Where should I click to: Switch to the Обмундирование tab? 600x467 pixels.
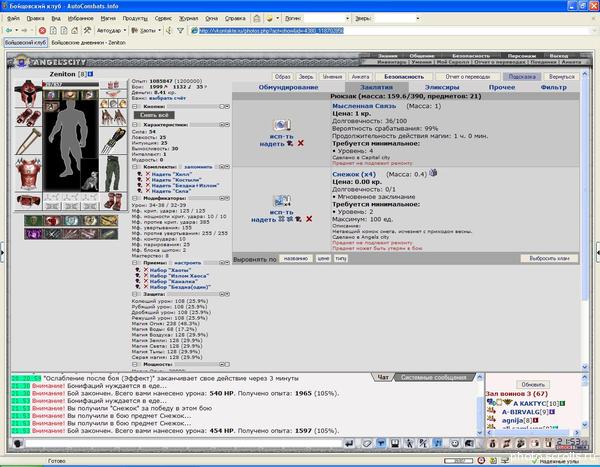(289, 87)
